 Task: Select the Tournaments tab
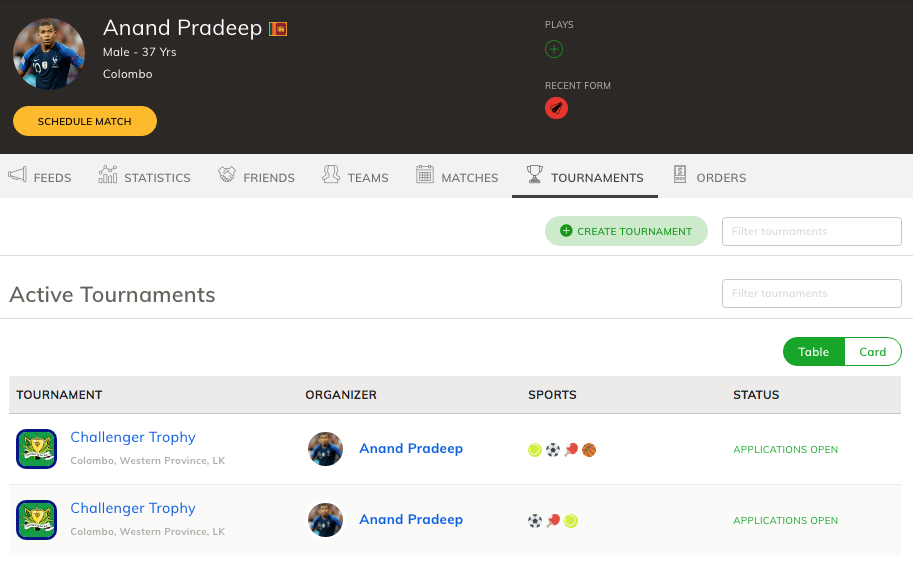pyautogui.click(x=585, y=176)
